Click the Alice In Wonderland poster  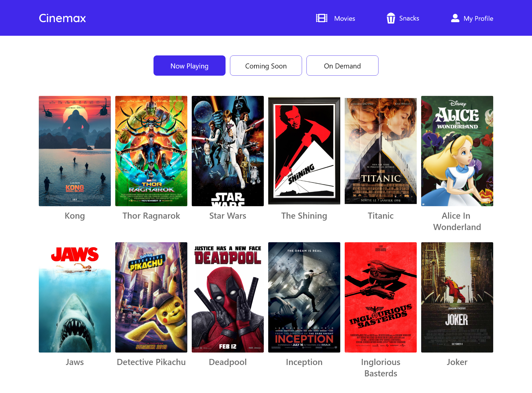(457, 151)
